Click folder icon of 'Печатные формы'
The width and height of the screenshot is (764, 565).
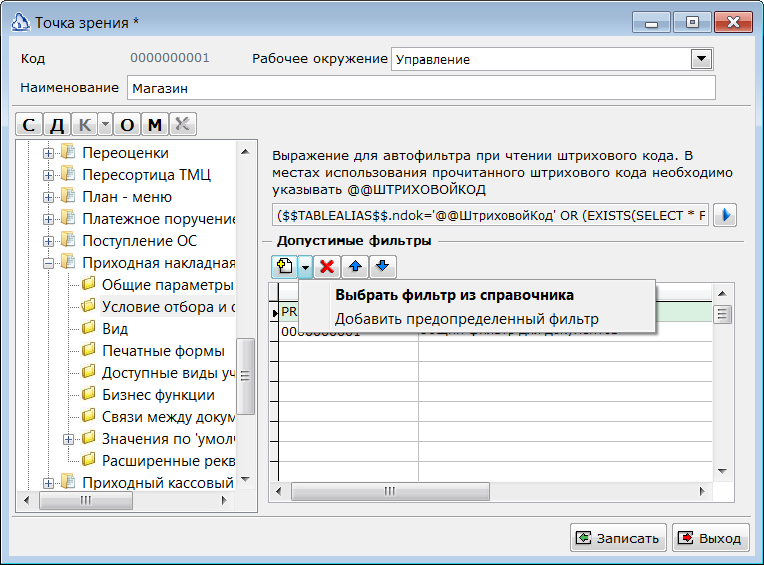click(89, 350)
